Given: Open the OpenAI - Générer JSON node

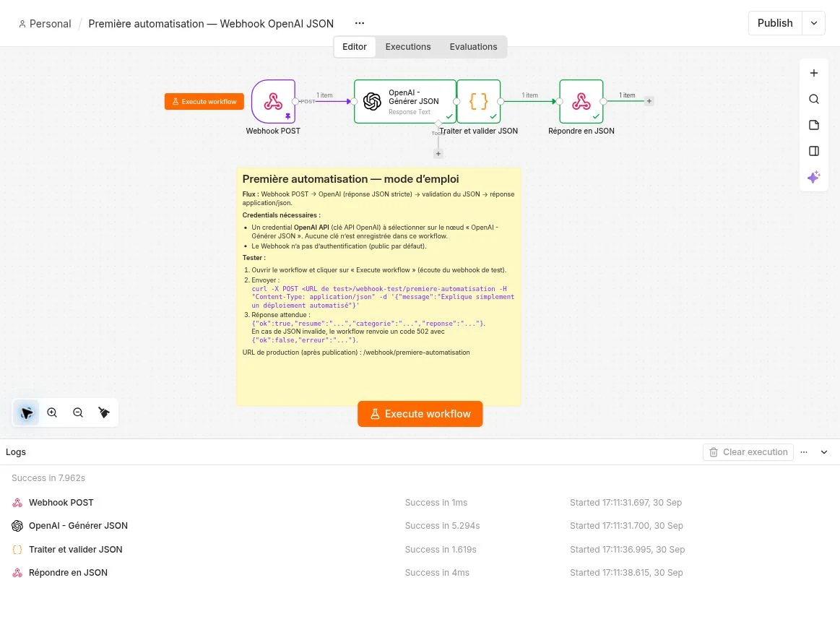Looking at the screenshot, I should (x=405, y=101).
